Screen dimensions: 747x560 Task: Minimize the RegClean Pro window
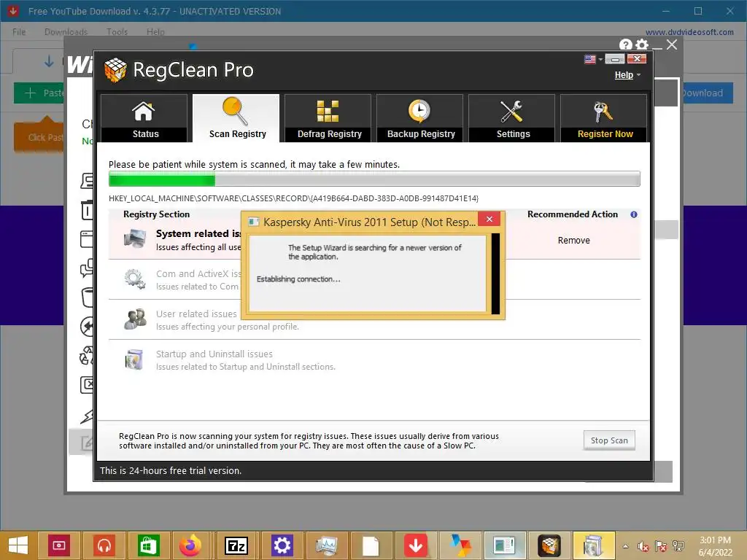[x=615, y=59]
